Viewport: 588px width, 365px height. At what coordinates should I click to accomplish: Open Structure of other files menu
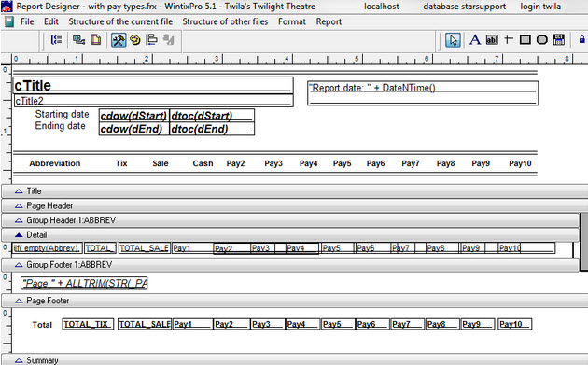225,21
